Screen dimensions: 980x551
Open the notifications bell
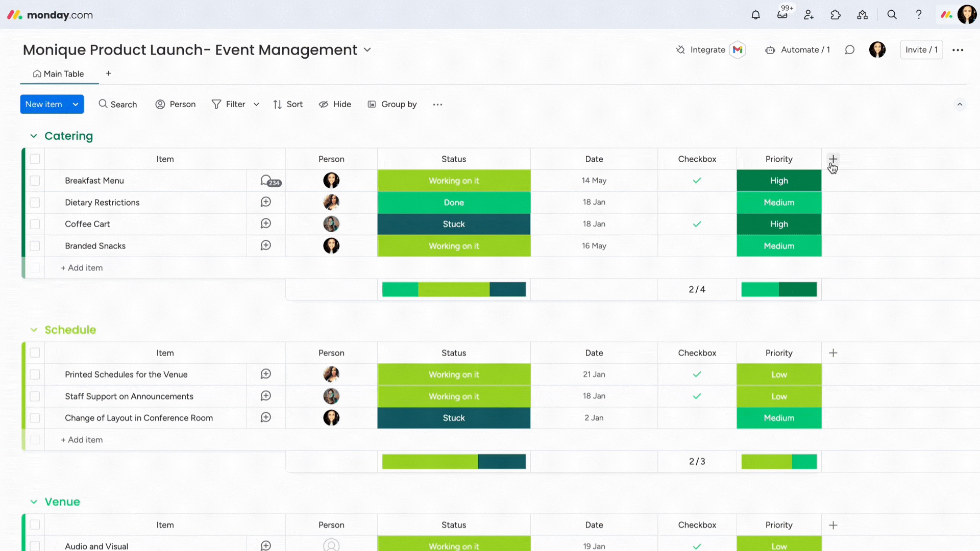coord(755,15)
